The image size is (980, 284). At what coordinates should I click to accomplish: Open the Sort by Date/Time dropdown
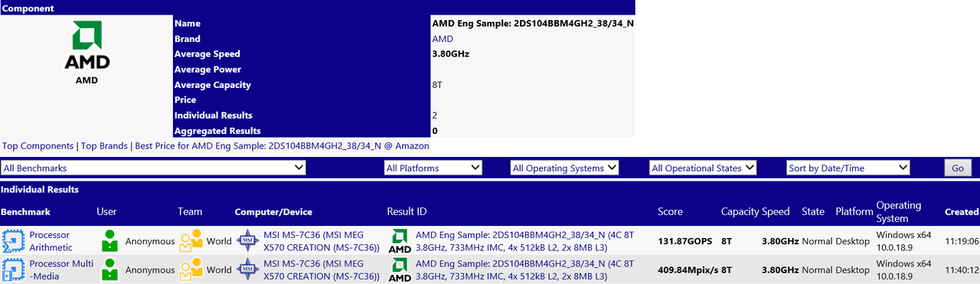point(848,168)
